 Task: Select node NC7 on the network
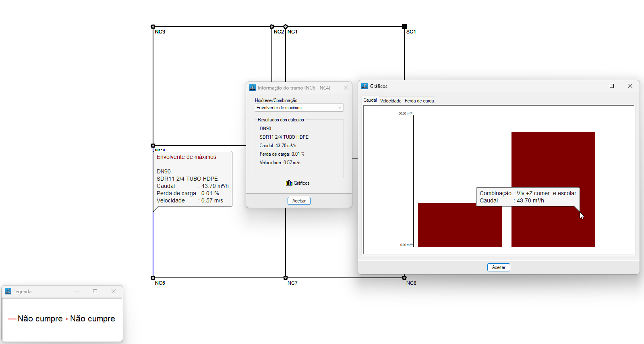(x=286, y=278)
